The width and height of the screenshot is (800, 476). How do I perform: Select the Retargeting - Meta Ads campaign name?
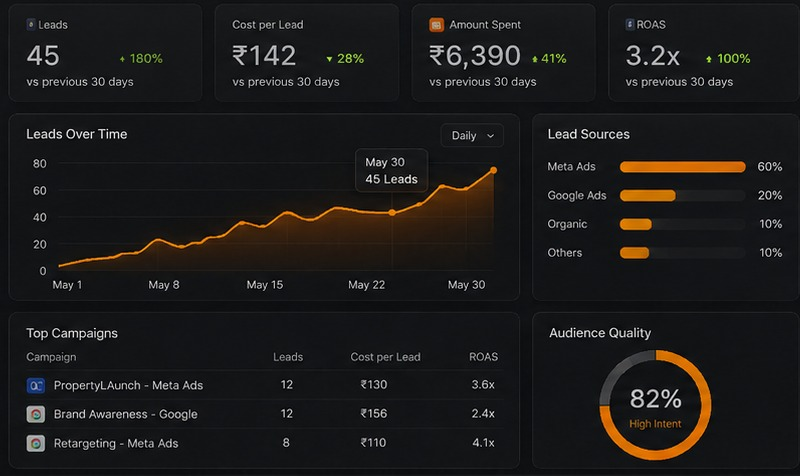click(116, 443)
